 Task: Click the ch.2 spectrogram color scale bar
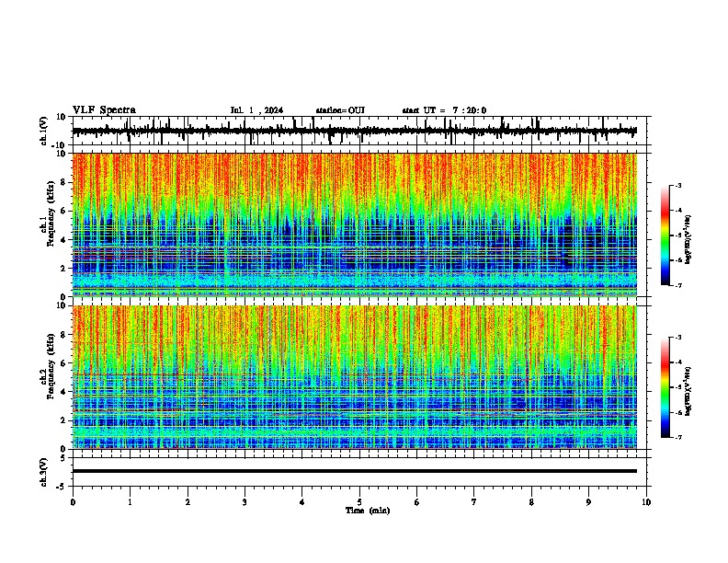click(665, 387)
